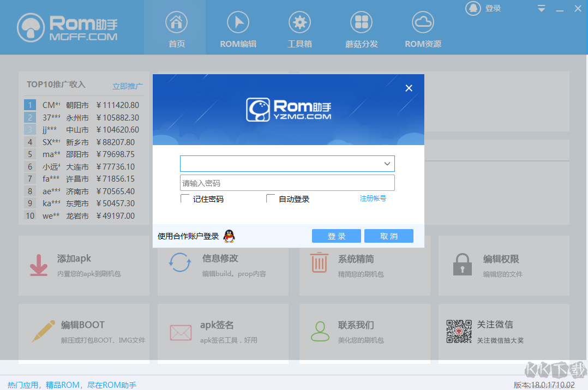Select the 联系我们 title text

pos(356,325)
